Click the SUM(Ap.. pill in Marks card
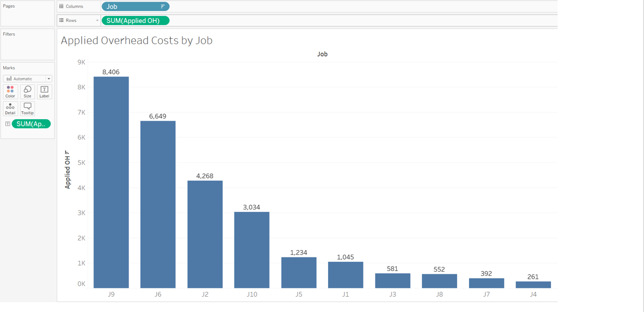Image resolution: width=644 pixels, height=312 pixels. click(31, 124)
